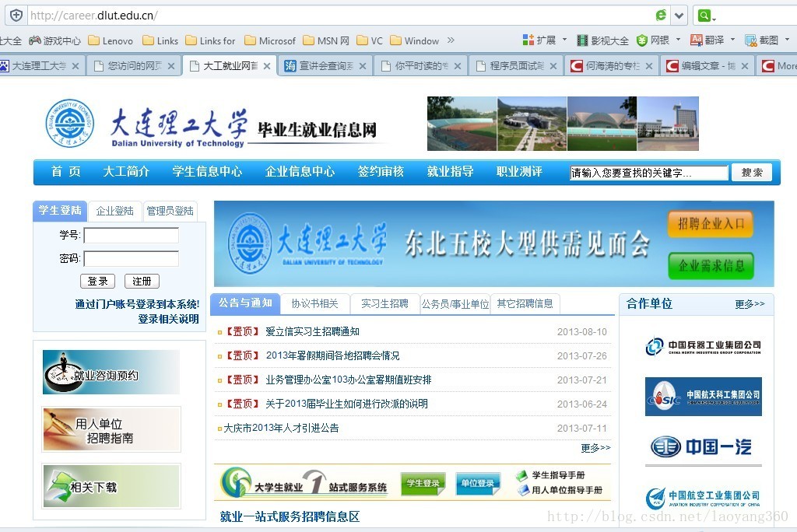This screenshot has width=797, height=532.
Task: Switch to the 其它招聘信息 tab
Action: [x=525, y=304]
